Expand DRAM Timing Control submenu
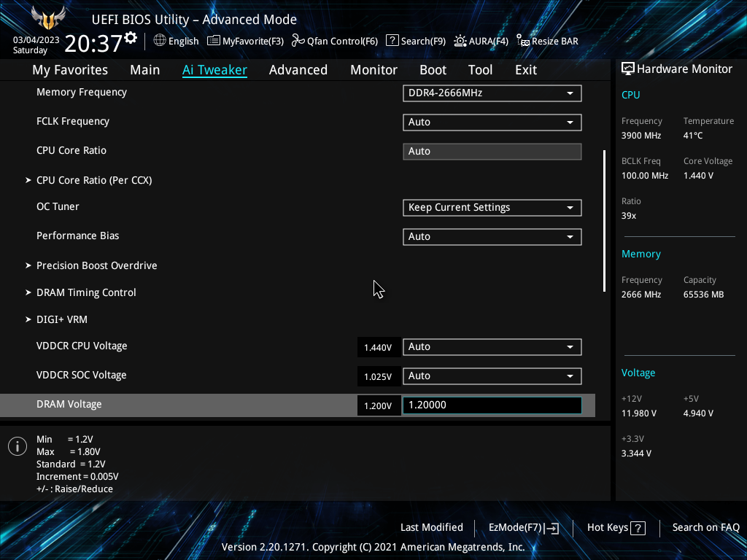Viewport: 747px width, 560px height. 86,293
